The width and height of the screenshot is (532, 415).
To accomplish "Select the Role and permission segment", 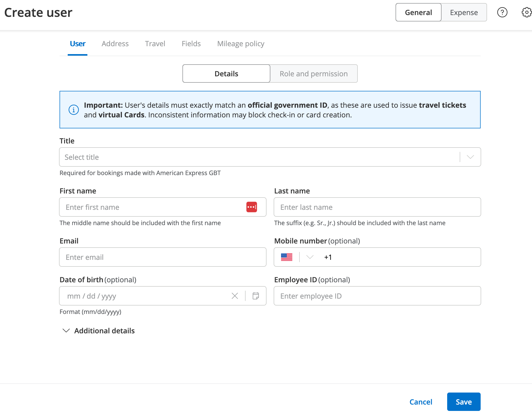I will click(314, 74).
